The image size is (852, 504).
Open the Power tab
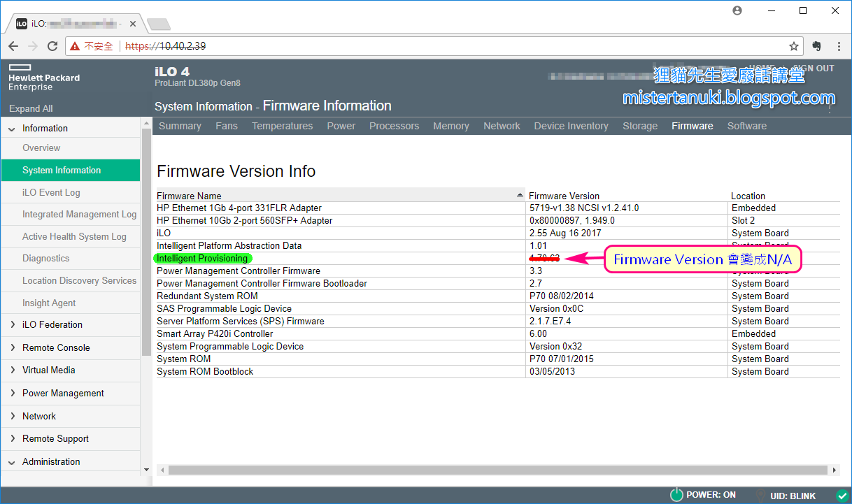(x=341, y=126)
